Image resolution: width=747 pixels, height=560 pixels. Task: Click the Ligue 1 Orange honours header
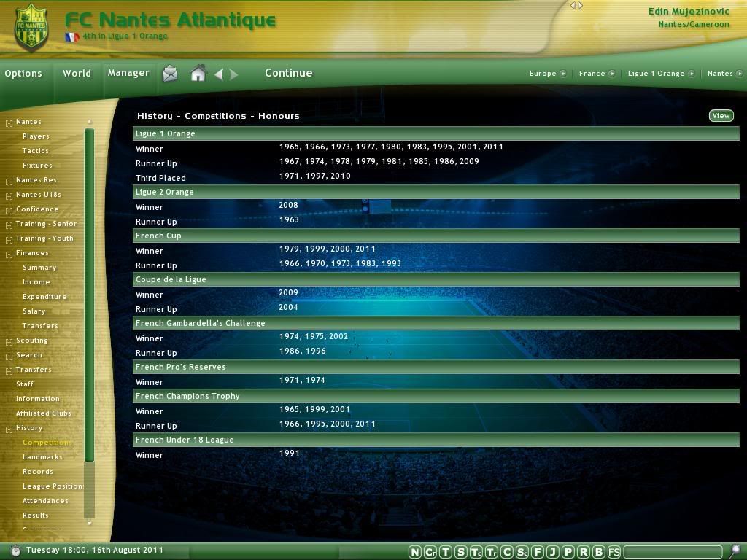click(436, 134)
